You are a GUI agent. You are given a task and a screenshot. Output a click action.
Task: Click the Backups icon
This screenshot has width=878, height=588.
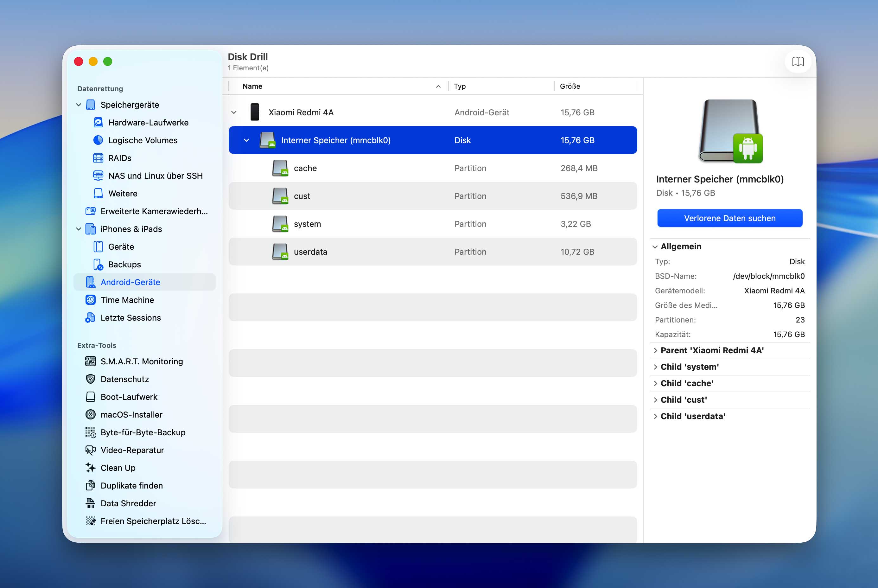98,264
